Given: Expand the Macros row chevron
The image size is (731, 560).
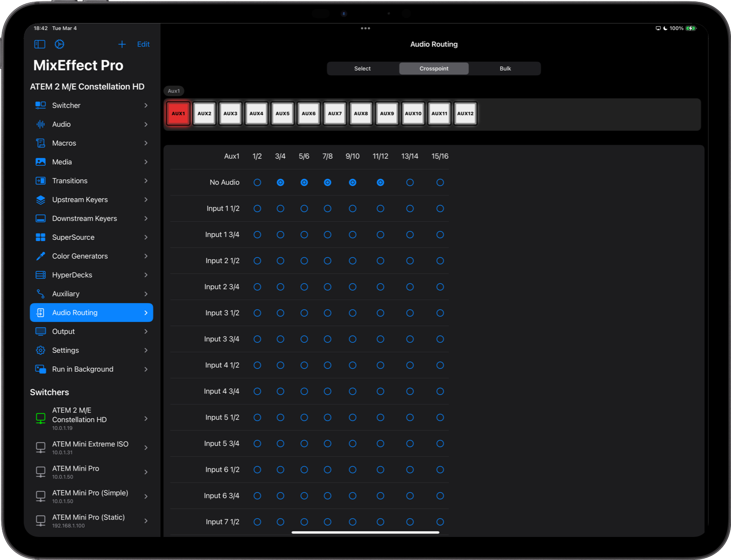Looking at the screenshot, I should point(146,143).
